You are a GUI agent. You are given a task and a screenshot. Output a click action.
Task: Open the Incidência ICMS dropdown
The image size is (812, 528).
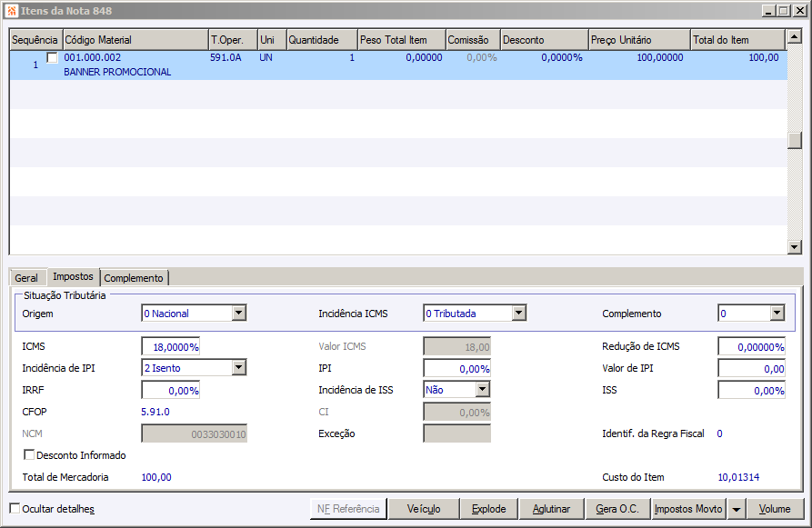coord(519,314)
